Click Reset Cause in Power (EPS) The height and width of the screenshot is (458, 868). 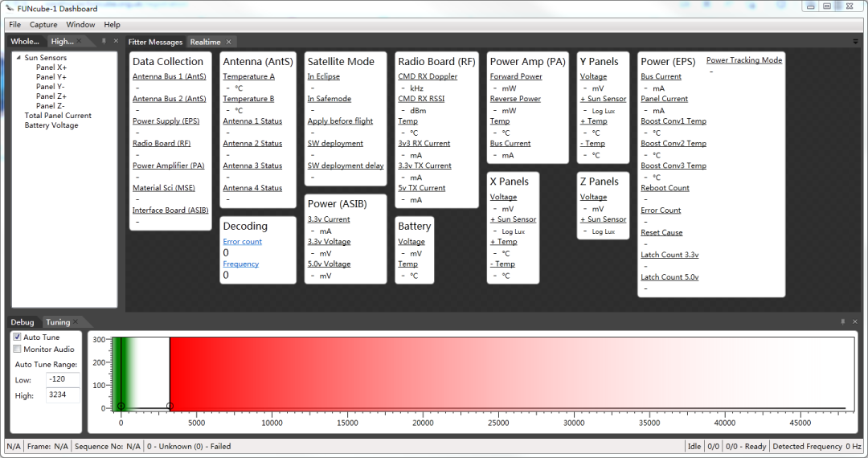tap(661, 232)
